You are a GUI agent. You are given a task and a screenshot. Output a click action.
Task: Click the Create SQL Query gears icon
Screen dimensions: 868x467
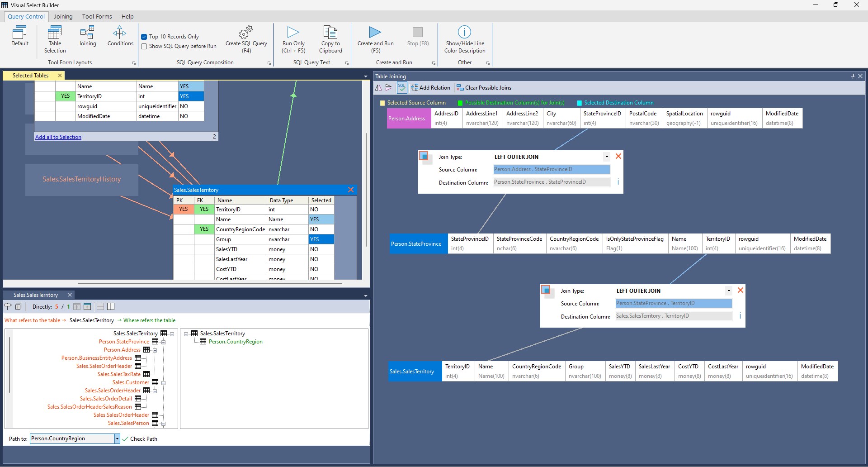(x=246, y=33)
